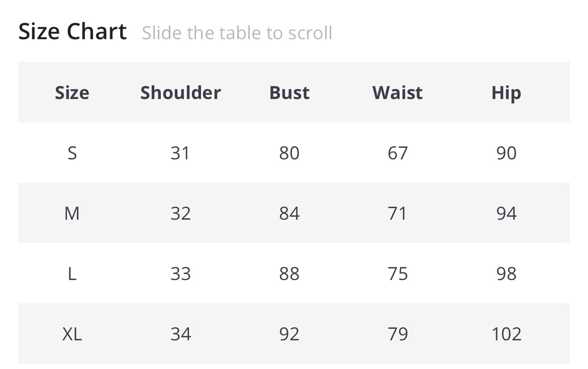Click the L size row label

(x=72, y=274)
